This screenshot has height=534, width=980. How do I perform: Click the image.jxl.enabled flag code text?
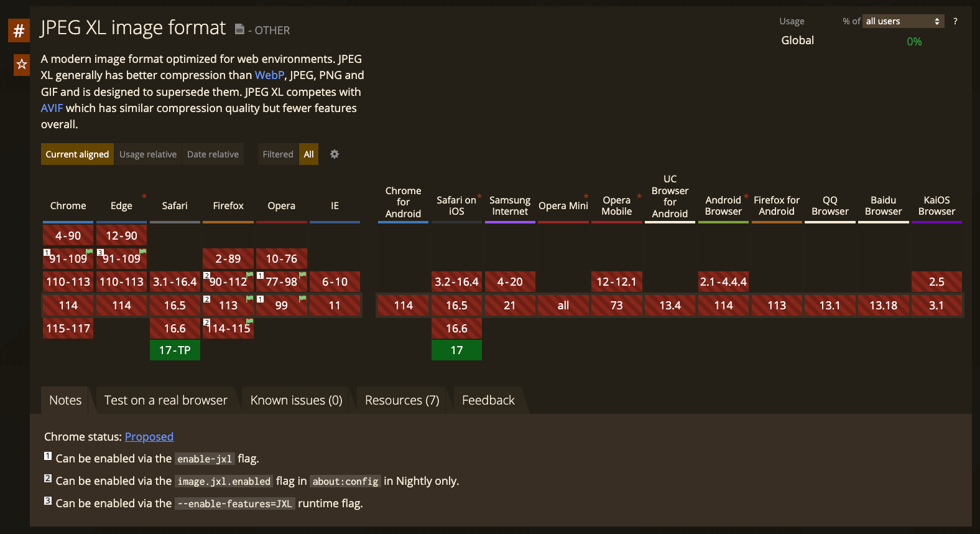tap(224, 482)
